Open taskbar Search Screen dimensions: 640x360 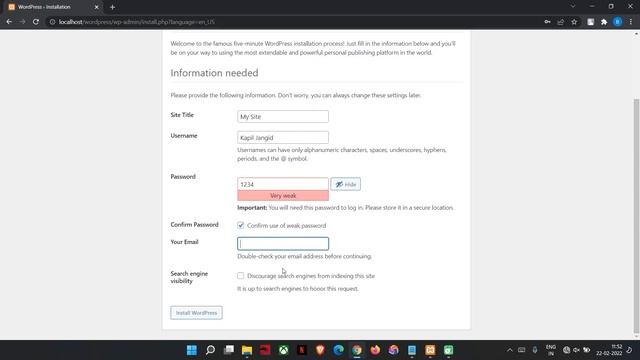210,350
